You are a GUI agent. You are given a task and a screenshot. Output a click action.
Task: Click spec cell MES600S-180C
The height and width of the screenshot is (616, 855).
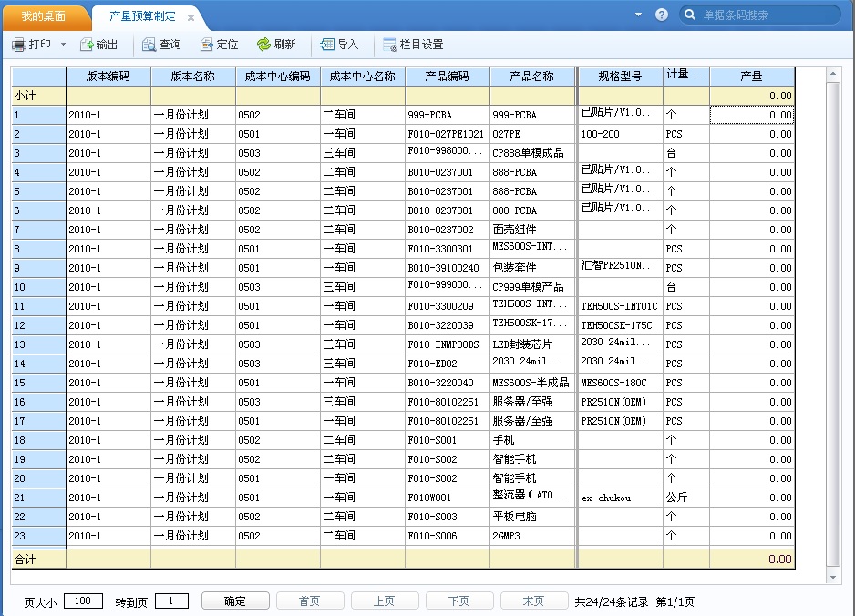pos(613,383)
